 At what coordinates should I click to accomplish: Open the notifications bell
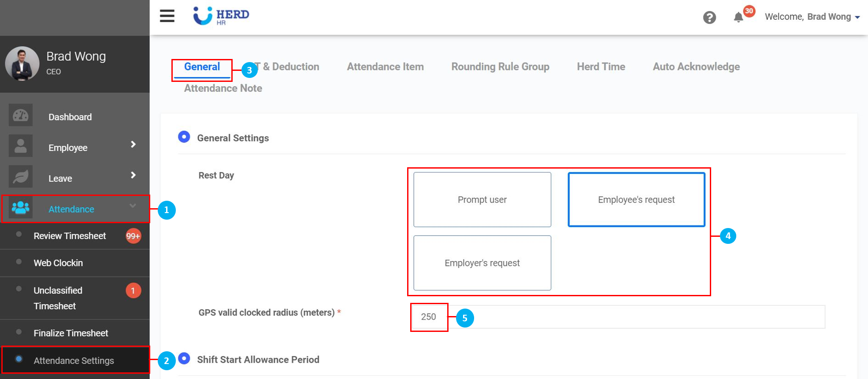(x=738, y=17)
